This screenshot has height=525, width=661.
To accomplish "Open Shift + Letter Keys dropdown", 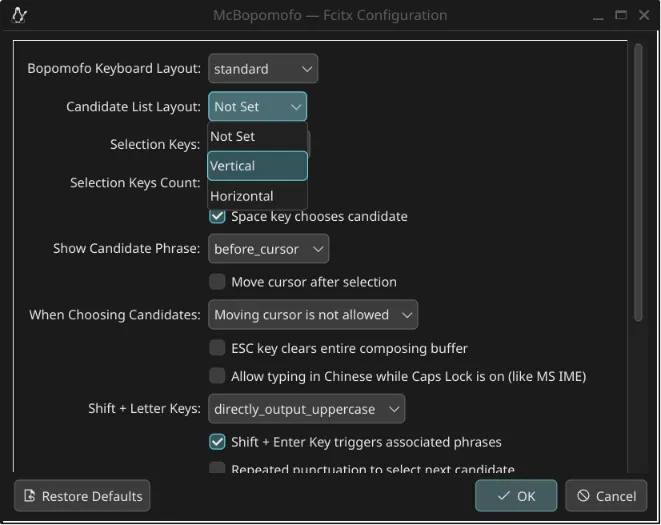I will click(306, 409).
